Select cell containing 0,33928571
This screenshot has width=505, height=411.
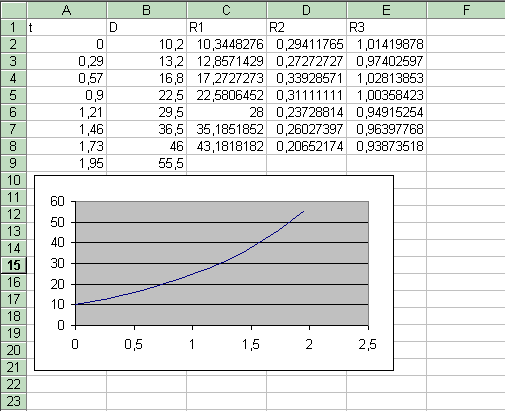(307, 78)
